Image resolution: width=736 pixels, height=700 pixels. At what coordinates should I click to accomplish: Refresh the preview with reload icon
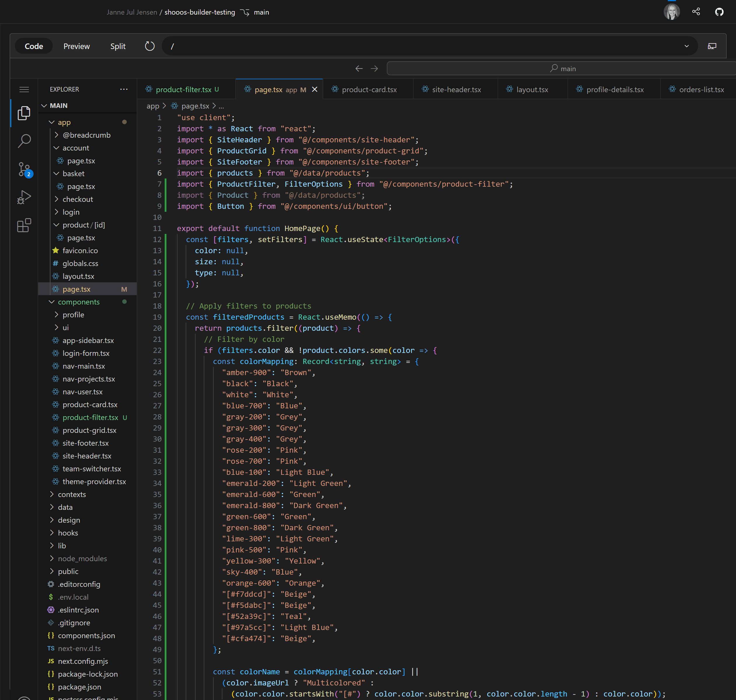pyautogui.click(x=150, y=46)
